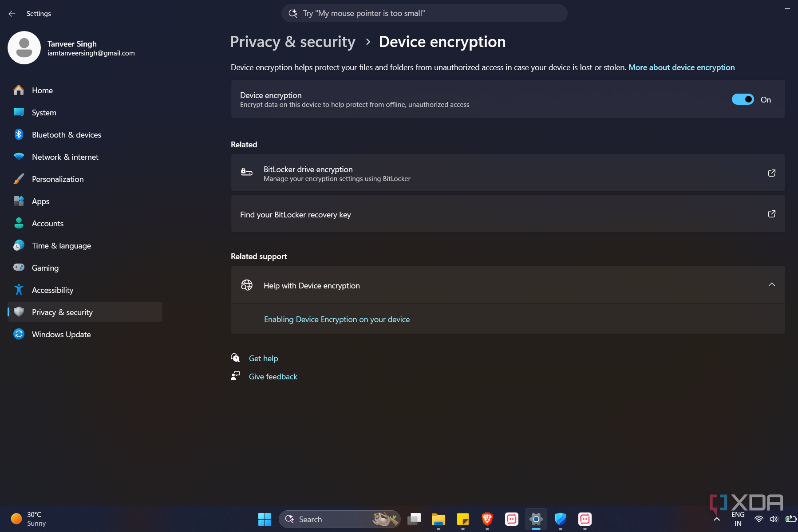Click the Tanveer Singh account profile

point(72,48)
